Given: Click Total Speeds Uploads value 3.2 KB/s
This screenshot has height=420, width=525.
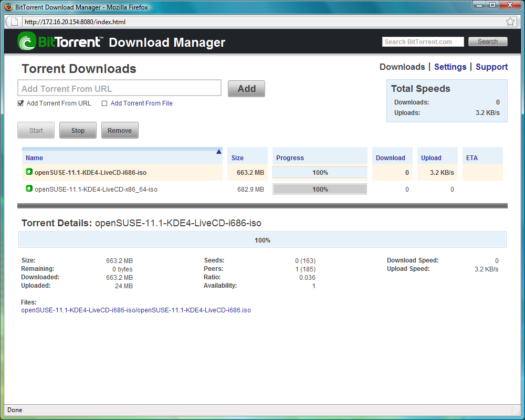Looking at the screenshot, I should click(x=487, y=112).
